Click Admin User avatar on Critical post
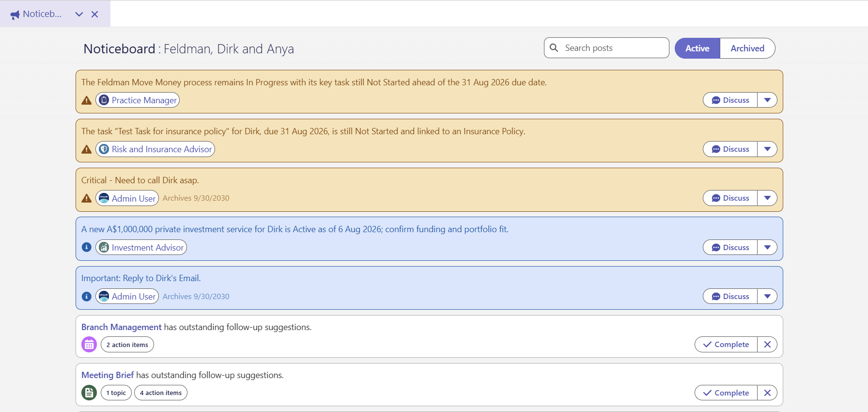The height and width of the screenshot is (412, 868). point(104,198)
